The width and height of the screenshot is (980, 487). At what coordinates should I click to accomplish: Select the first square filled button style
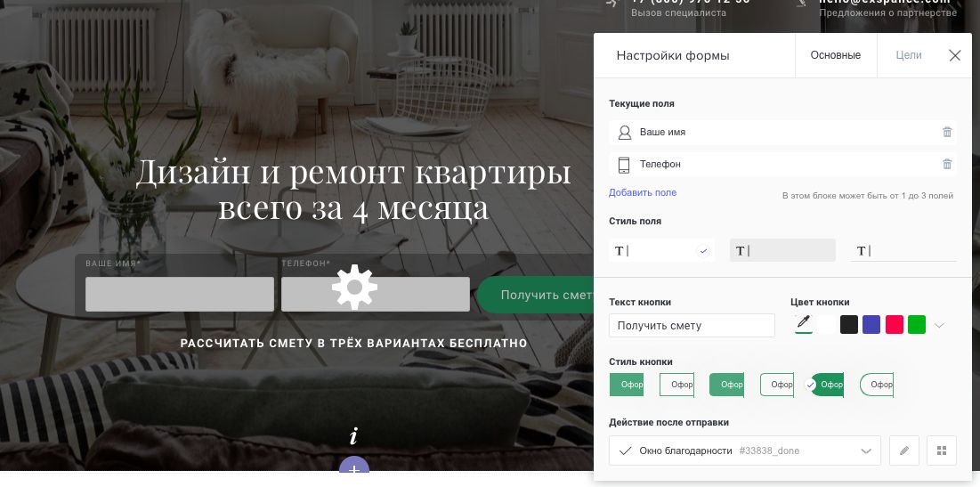click(x=627, y=385)
